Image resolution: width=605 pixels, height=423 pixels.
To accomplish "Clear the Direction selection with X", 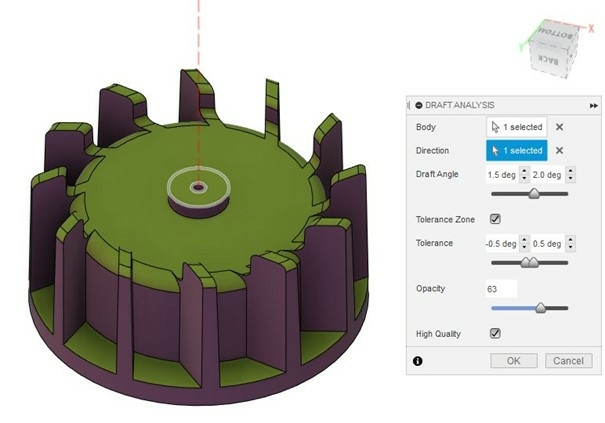I will click(x=559, y=151).
